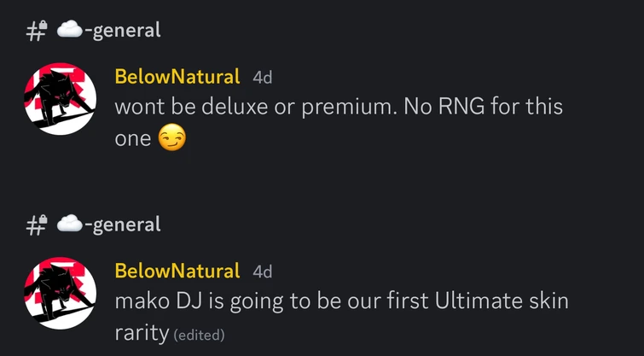Click the BelowNatural username on the "mako DJ" message

[177, 271]
